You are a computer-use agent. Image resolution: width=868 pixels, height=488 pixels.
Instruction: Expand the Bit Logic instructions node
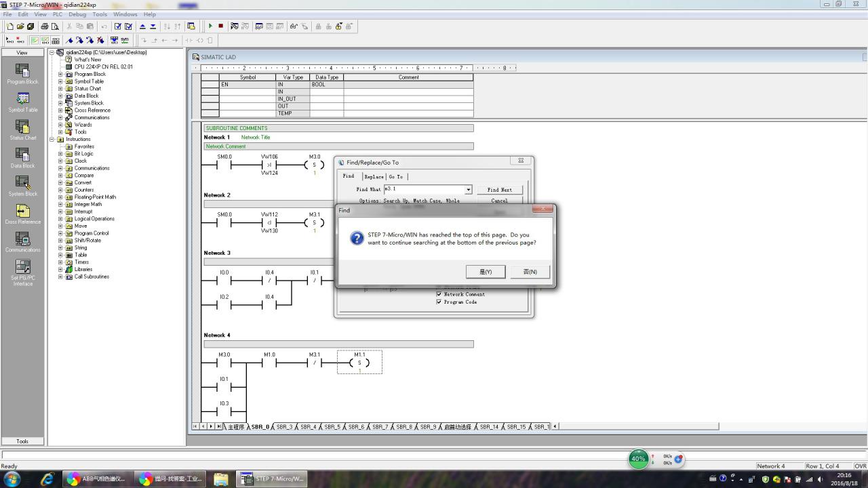tap(60, 154)
